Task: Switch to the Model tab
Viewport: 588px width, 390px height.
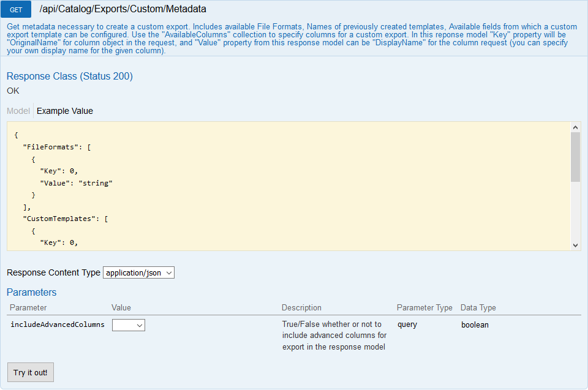Action: pyautogui.click(x=18, y=111)
